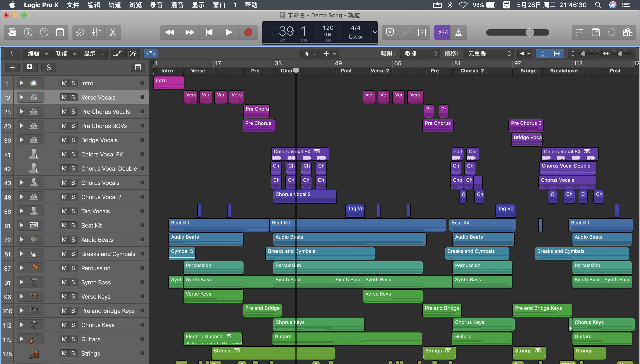640x364 pixels.
Task: Open the 文件 menu
Action: (73, 5)
